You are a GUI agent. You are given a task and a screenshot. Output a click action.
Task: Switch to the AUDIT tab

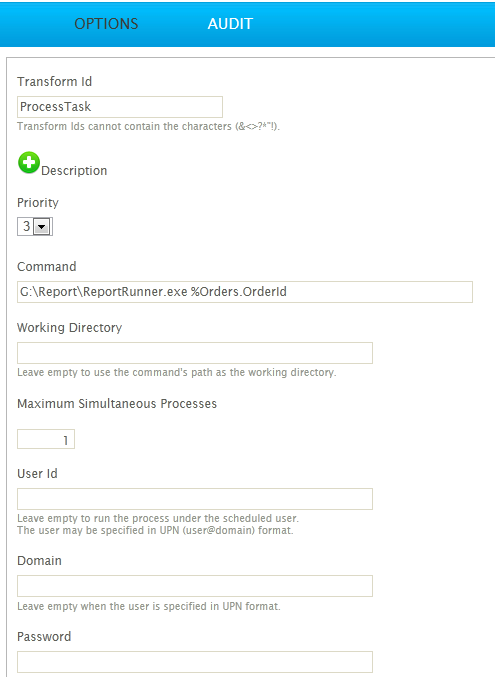pyautogui.click(x=230, y=24)
